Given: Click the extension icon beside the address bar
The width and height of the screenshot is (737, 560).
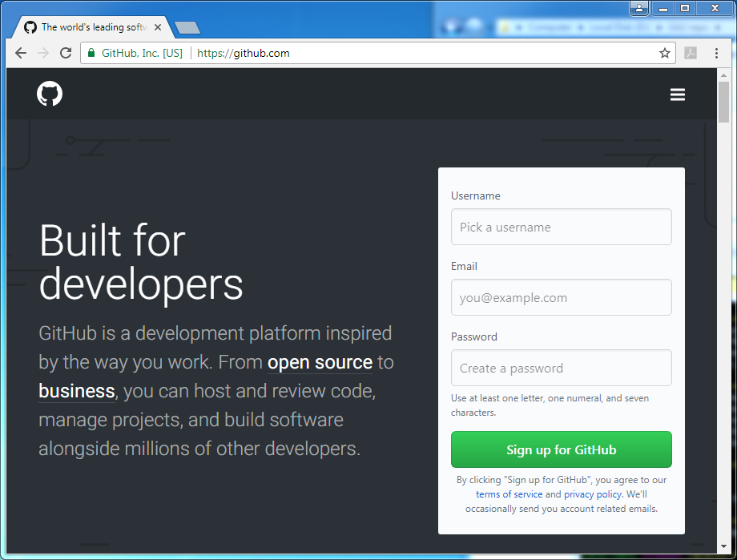Looking at the screenshot, I should (691, 53).
